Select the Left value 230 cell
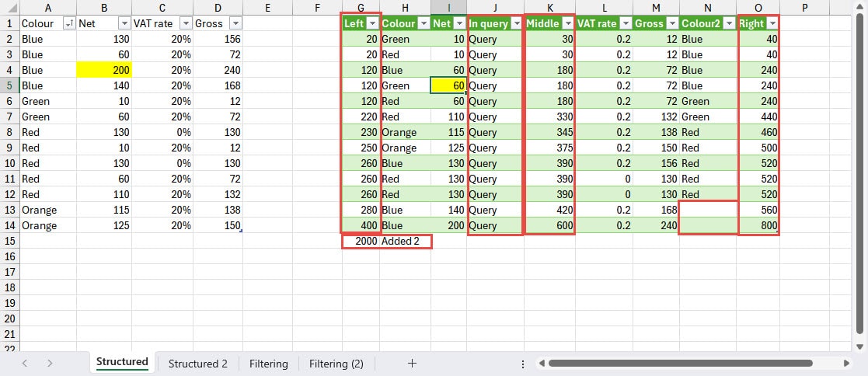The width and height of the screenshot is (868, 376). 361,132
